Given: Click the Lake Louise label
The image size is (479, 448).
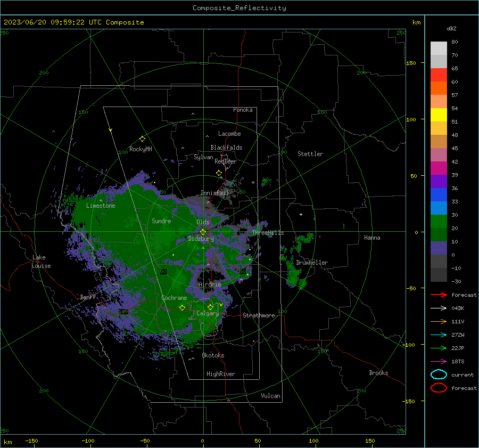Looking at the screenshot, I should (41, 262).
